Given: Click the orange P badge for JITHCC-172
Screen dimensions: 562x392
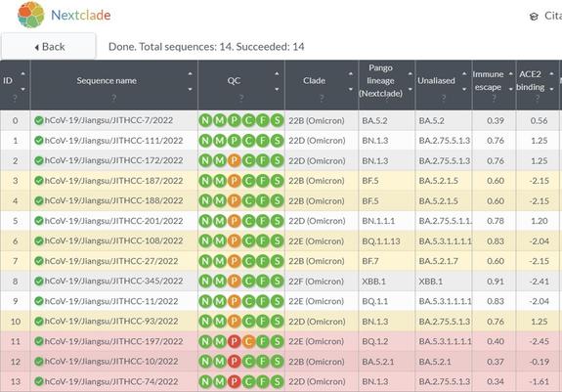Looking at the screenshot, I should (234, 160).
